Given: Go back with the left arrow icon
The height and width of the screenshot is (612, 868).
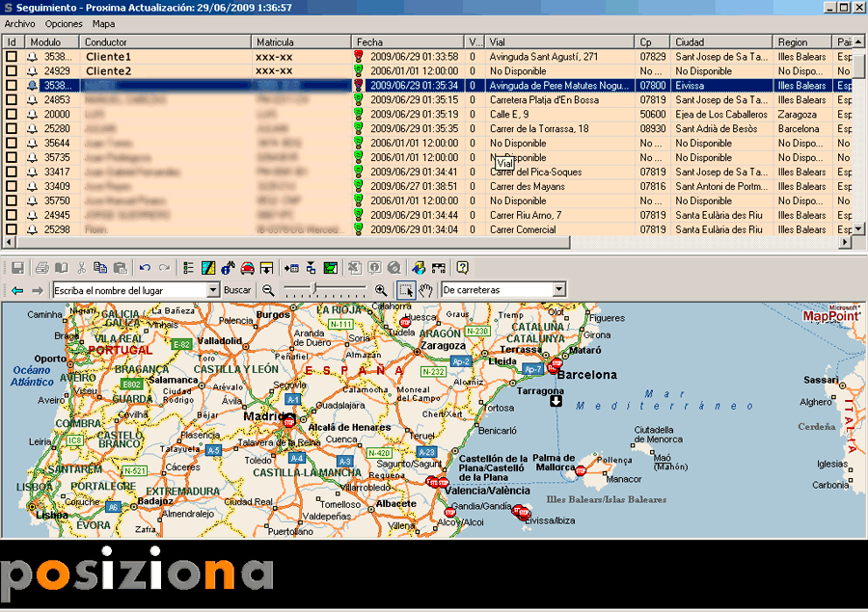Looking at the screenshot, I should click(x=17, y=290).
